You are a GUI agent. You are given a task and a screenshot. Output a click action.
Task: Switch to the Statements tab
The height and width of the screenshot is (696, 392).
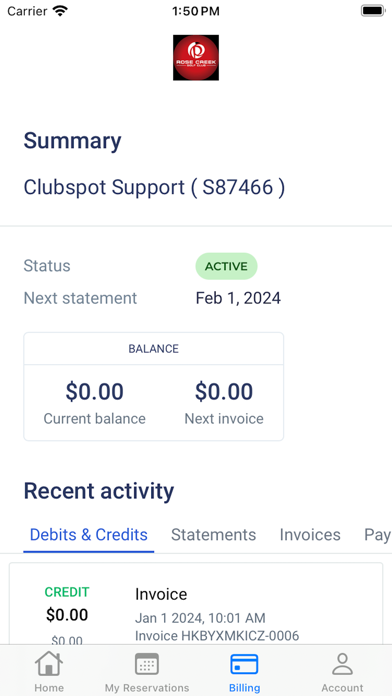pyautogui.click(x=214, y=535)
